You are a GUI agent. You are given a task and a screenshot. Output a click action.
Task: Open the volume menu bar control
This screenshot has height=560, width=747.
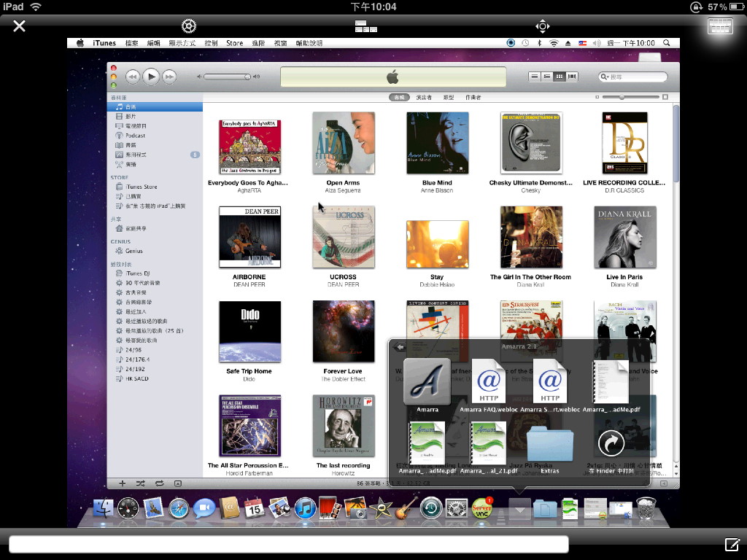click(597, 43)
